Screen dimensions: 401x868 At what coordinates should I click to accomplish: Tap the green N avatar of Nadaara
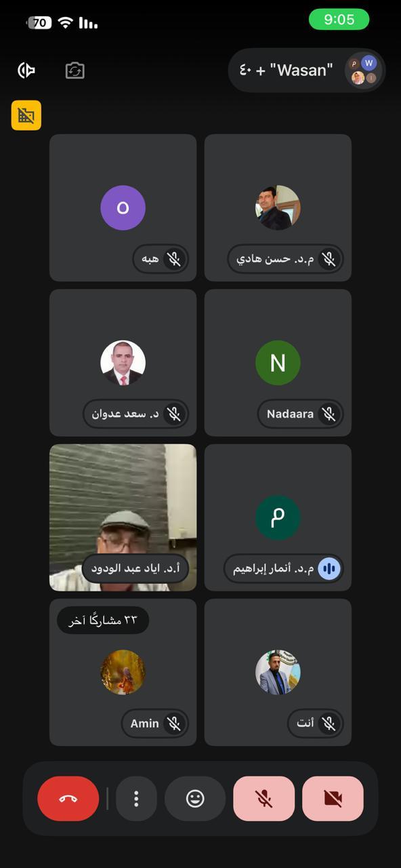(x=278, y=363)
